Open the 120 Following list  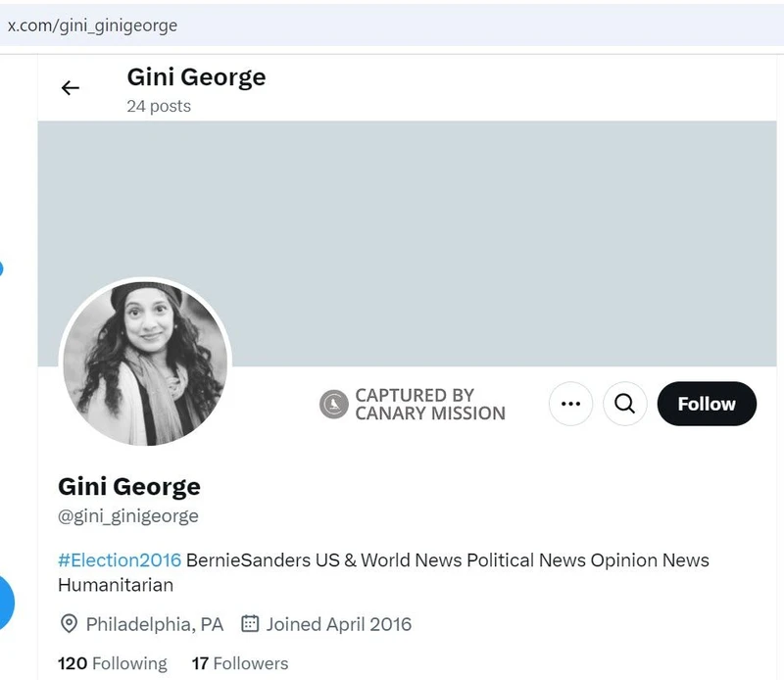tap(113, 663)
